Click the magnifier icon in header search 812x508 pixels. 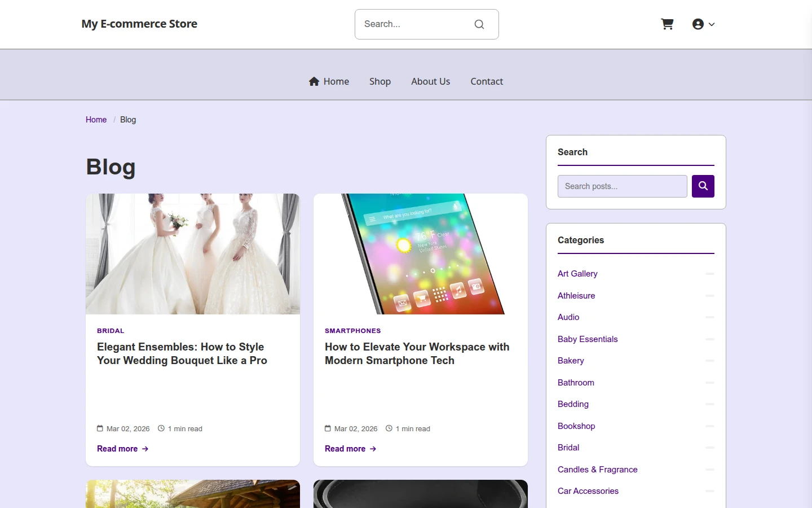pos(479,24)
